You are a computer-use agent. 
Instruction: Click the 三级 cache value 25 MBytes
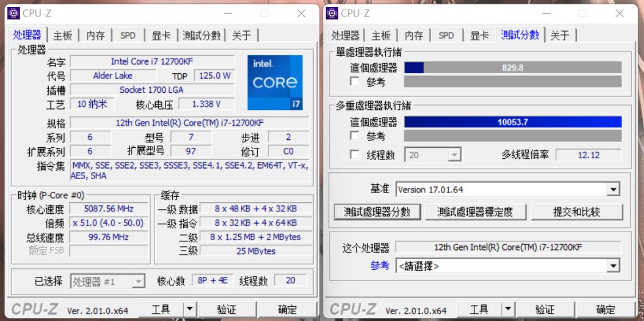click(x=256, y=250)
